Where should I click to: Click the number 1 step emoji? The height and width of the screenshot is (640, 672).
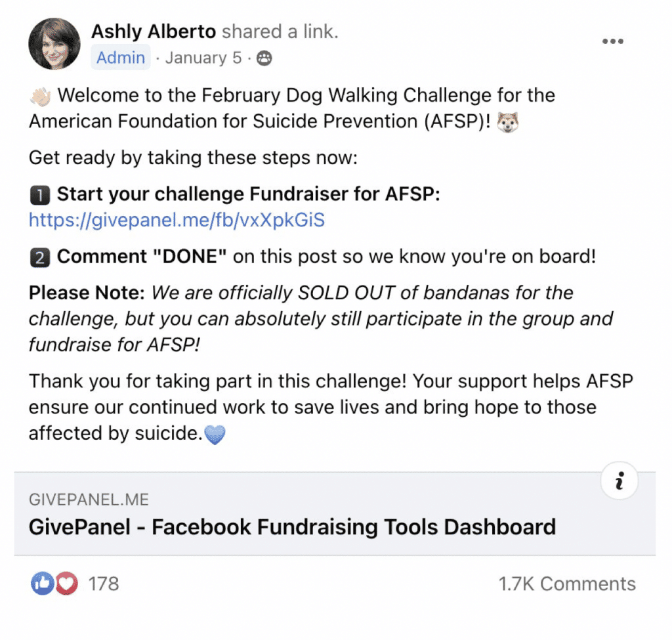(x=40, y=195)
